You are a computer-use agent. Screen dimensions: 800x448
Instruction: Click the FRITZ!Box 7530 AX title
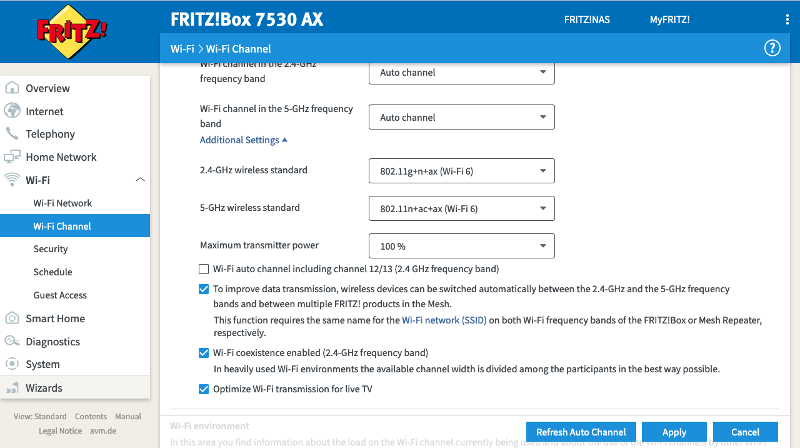[x=246, y=19]
